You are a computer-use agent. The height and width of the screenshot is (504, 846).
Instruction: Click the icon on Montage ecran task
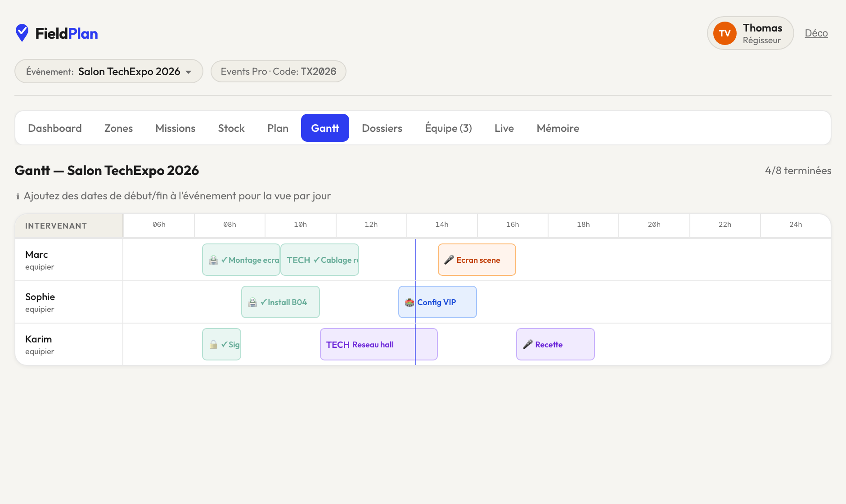click(213, 260)
